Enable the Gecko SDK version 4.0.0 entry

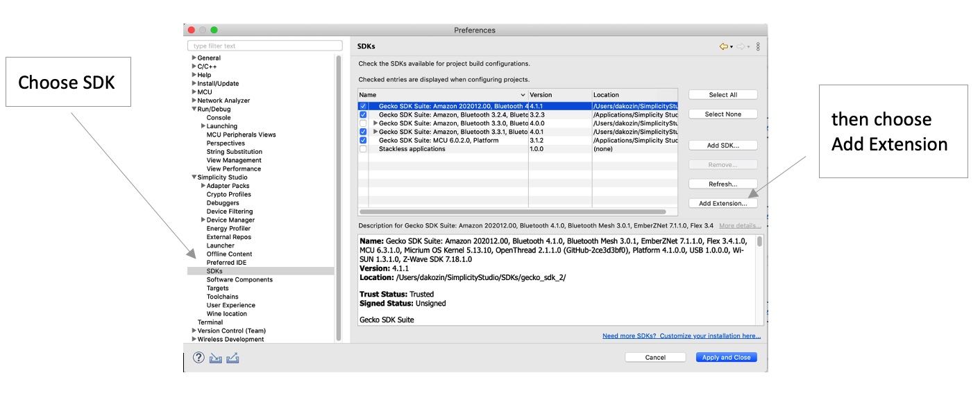click(x=363, y=123)
